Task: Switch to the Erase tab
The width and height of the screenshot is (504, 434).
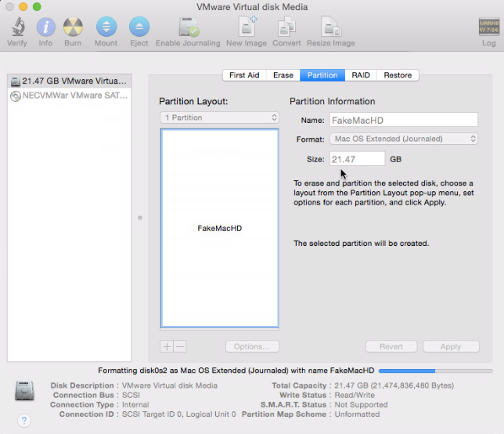Action: (x=283, y=75)
